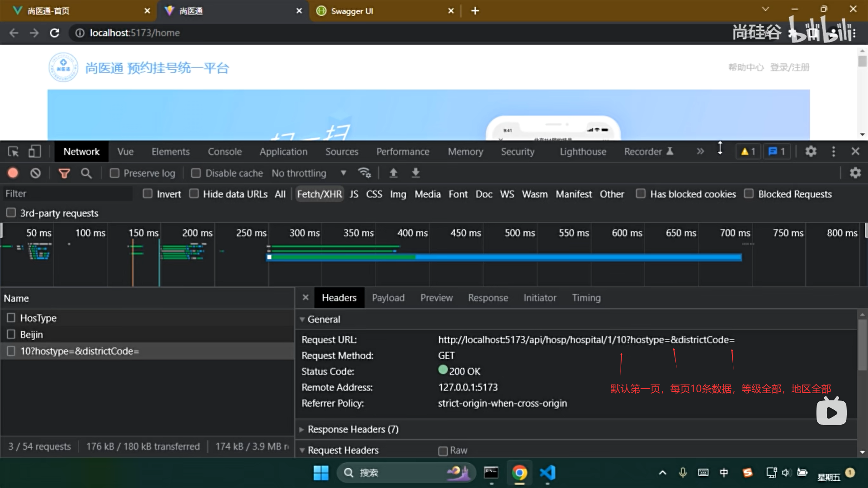The height and width of the screenshot is (488, 868).
Task: Clear the network log
Action: point(35,173)
